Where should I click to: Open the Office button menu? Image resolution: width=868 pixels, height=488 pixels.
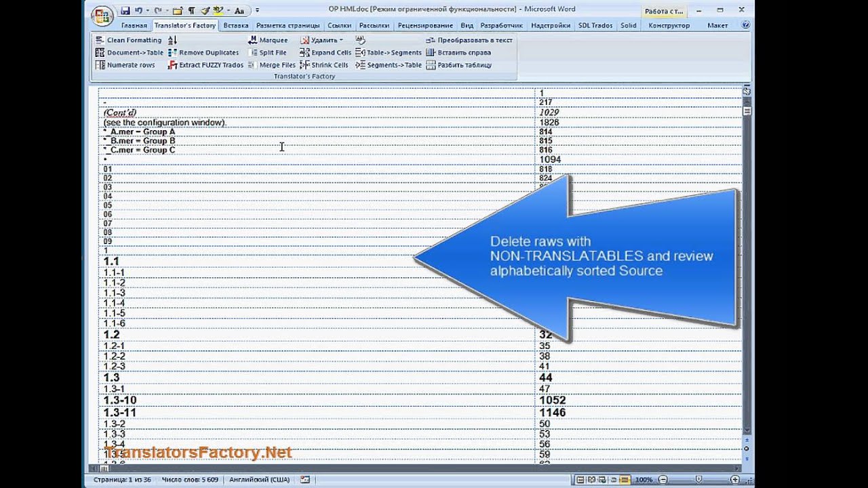pos(102,15)
